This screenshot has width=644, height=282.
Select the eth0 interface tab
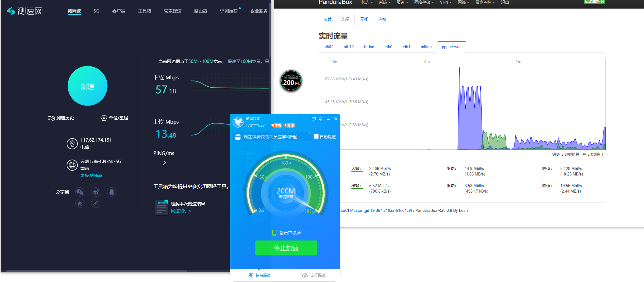[x=388, y=47]
